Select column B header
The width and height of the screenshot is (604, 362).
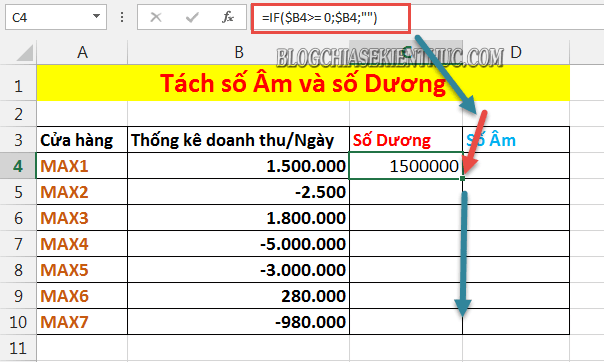pyautogui.click(x=238, y=52)
